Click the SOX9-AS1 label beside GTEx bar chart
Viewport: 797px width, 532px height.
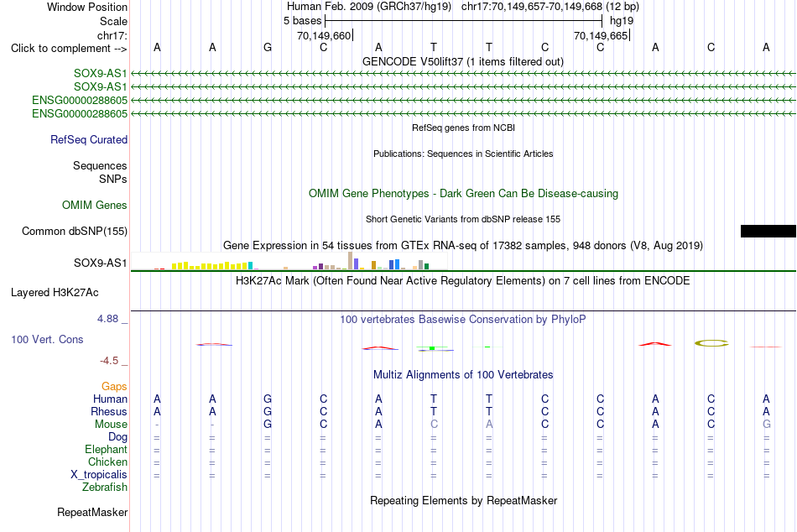point(100,263)
